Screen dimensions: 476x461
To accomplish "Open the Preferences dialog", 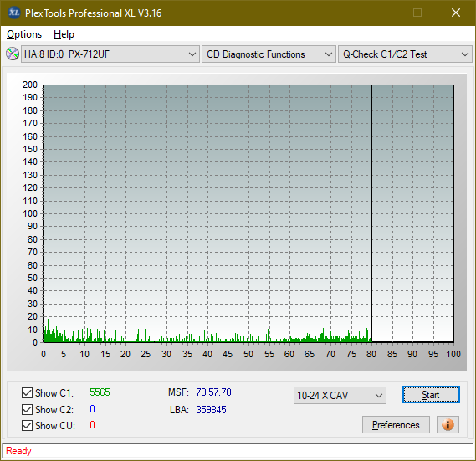I will click(396, 424).
